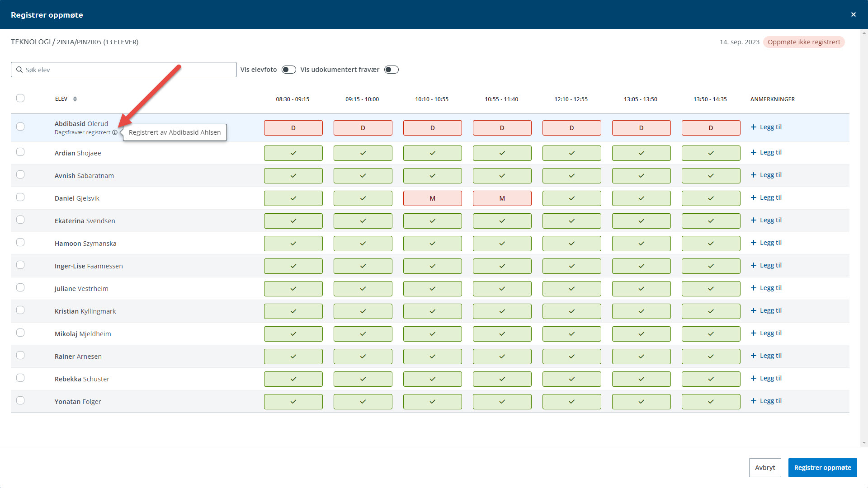Viewport: 868px width, 488px height.
Task: Click M cell at 10:10 for Daniel Gjelsvik
Action: click(x=433, y=198)
